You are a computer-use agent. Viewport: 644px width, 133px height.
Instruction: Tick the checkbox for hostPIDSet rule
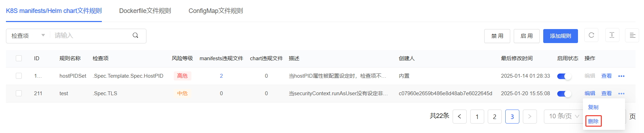(x=19, y=76)
